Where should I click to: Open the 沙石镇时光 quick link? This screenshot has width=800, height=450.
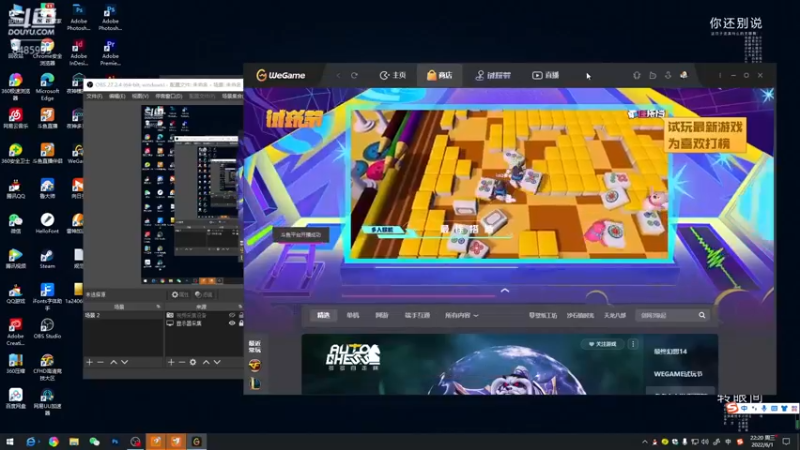point(580,315)
